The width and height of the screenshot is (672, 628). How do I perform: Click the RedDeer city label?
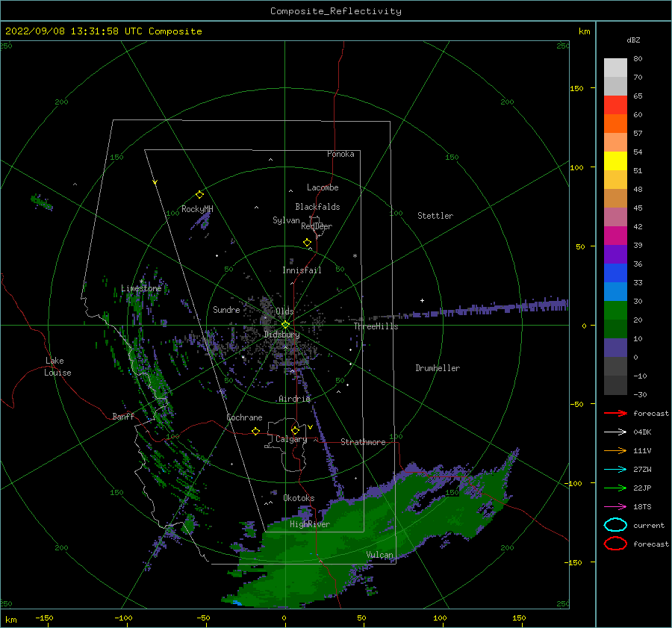click(317, 226)
